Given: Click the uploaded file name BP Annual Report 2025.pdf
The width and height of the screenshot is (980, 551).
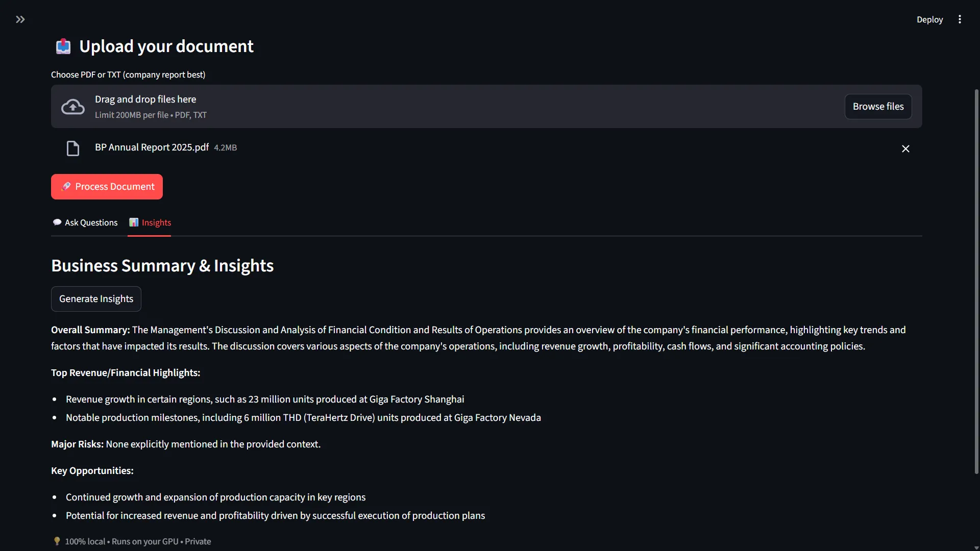Looking at the screenshot, I should [x=151, y=147].
